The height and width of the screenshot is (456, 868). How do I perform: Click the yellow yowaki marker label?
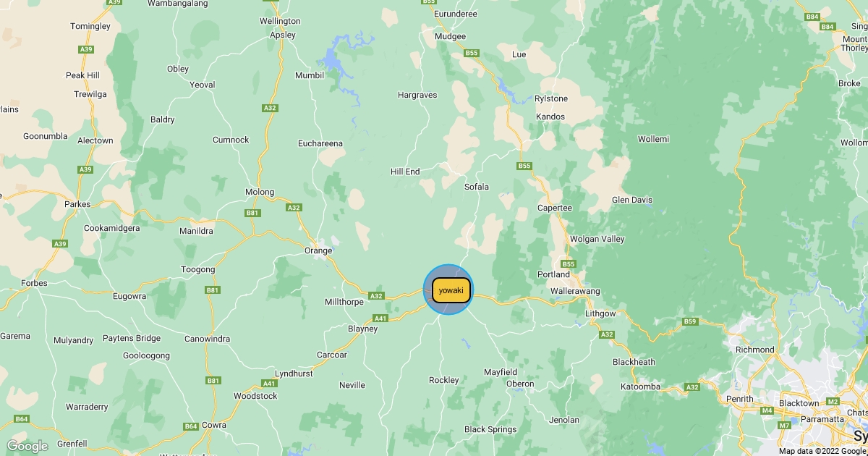[x=451, y=290]
